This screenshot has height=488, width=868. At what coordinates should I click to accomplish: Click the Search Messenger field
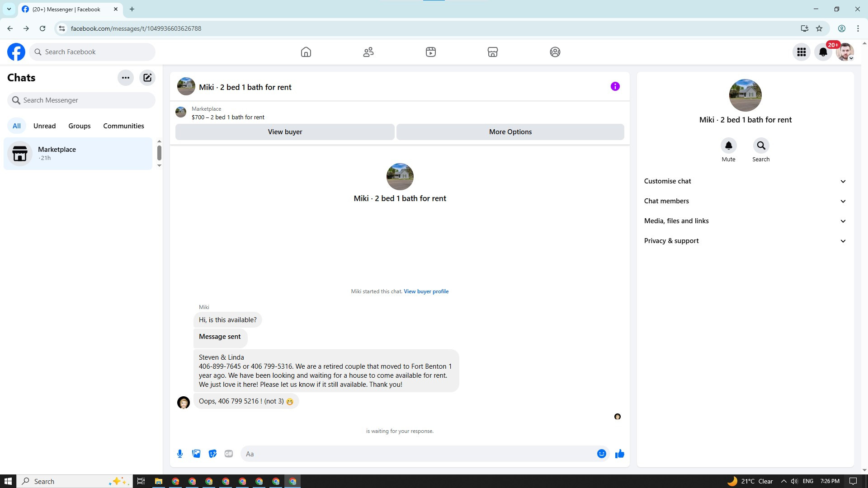[x=81, y=100]
